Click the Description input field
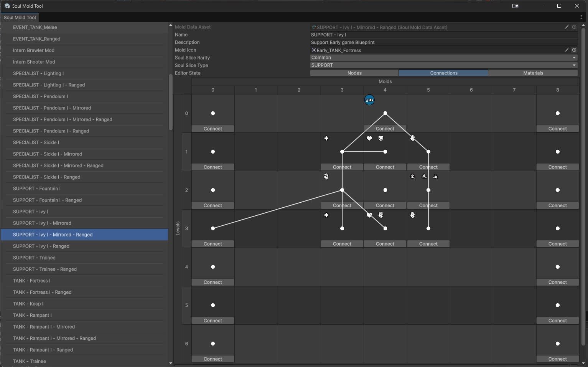The image size is (588, 367). click(x=444, y=42)
